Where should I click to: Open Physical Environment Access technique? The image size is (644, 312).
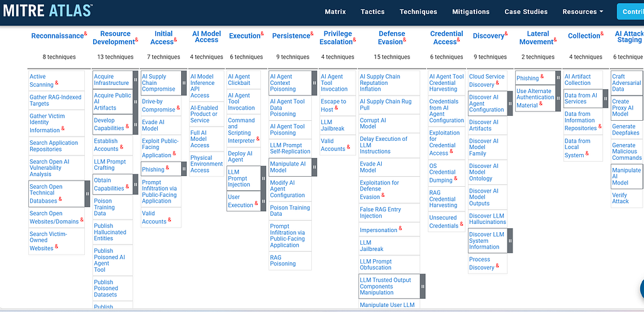(206, 164)
